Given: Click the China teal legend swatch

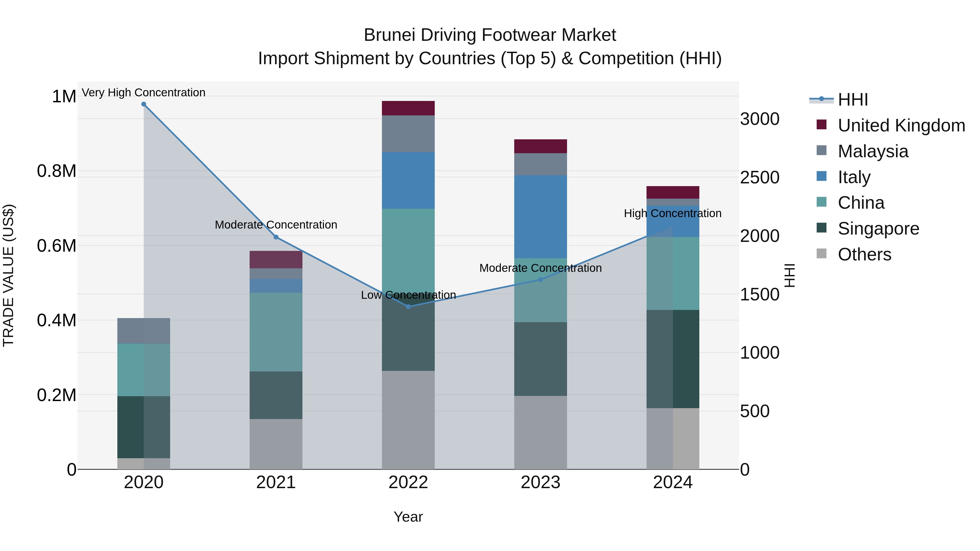Looking at the screenshot, I should tap(822, 202).
